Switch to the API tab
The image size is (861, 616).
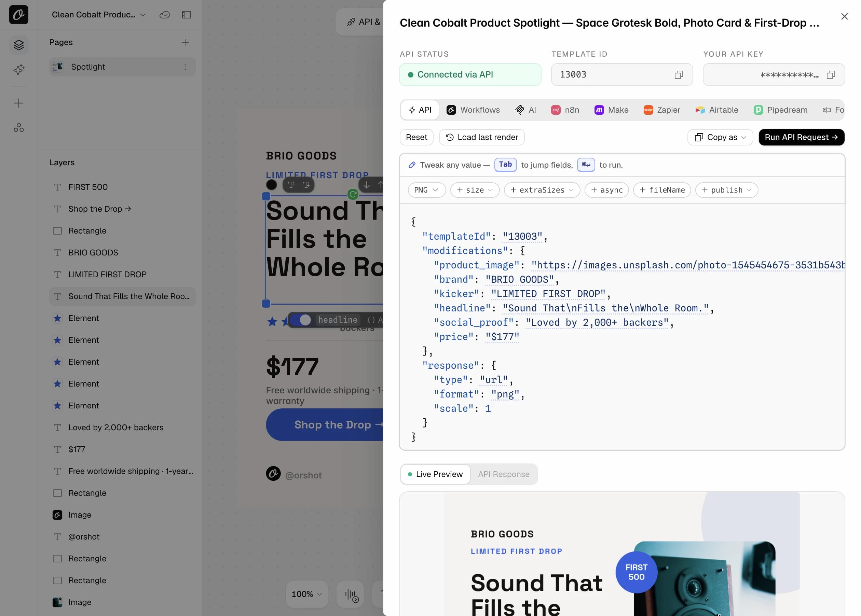pyautogui.click(x=420, y=110)
